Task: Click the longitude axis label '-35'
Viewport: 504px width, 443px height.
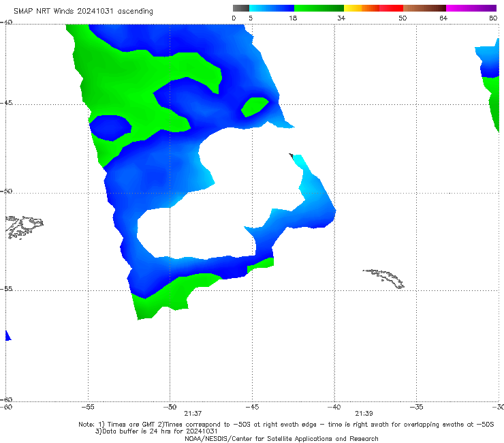Action: (416, 407)
